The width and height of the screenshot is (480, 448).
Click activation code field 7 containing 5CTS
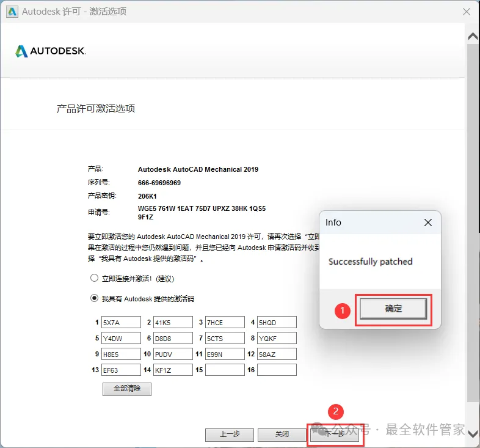point(225,339)
